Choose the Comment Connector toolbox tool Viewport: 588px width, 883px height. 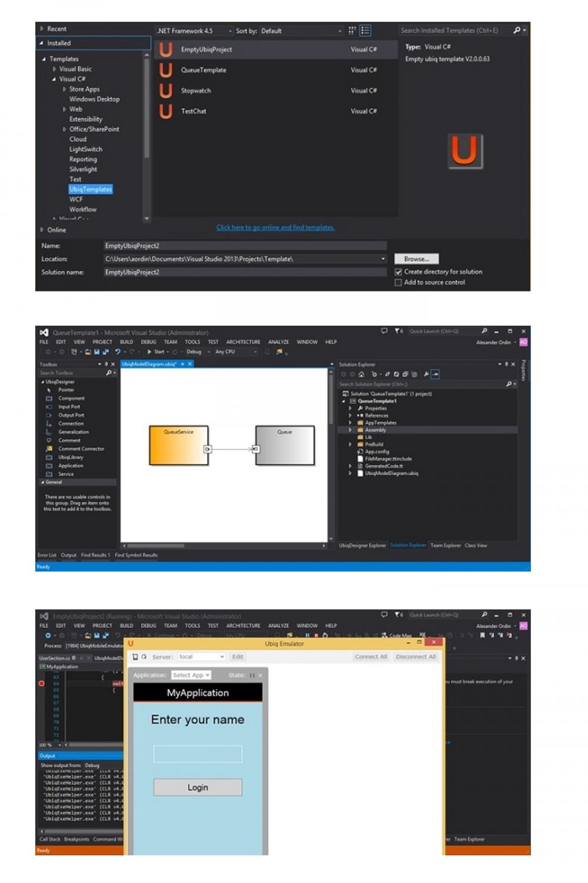[81, 449]
